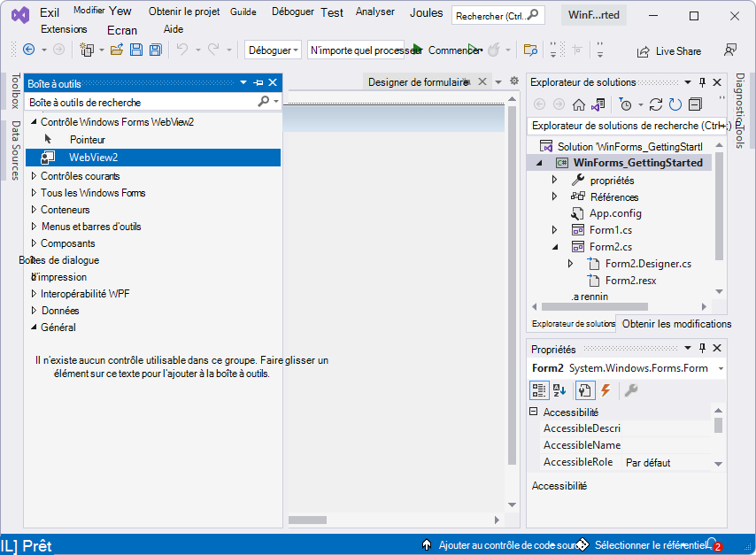756x555 pixels.
Task: Open the Analyser menu
Action: (x=375, y=12)
